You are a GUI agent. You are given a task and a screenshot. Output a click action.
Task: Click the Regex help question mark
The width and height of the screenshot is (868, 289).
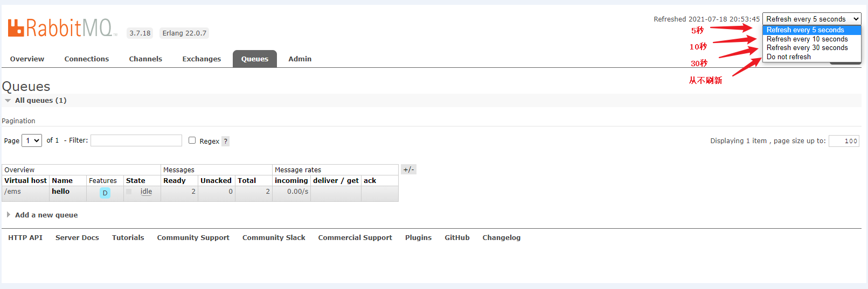coord(226,141)
